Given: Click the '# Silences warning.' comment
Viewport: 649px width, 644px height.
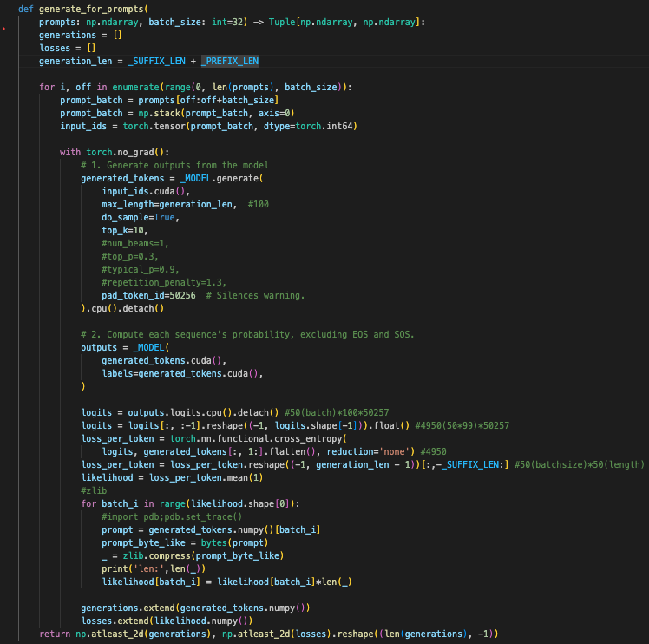Looking at the screenshot, I should [255, 295].
